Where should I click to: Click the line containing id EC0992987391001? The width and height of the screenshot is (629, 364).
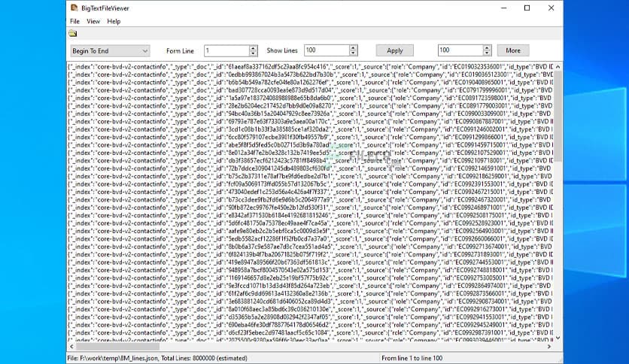[311, 332]
